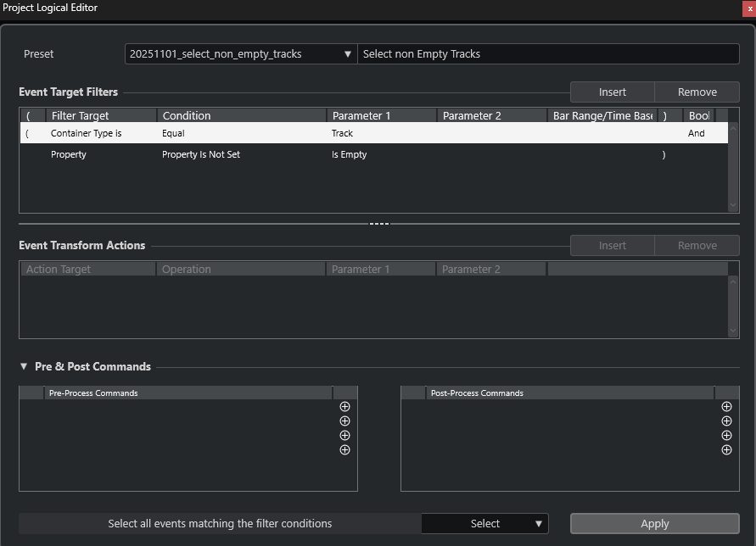
Task: Click Remove button for Event Target Filters
Action: point(697,92)
